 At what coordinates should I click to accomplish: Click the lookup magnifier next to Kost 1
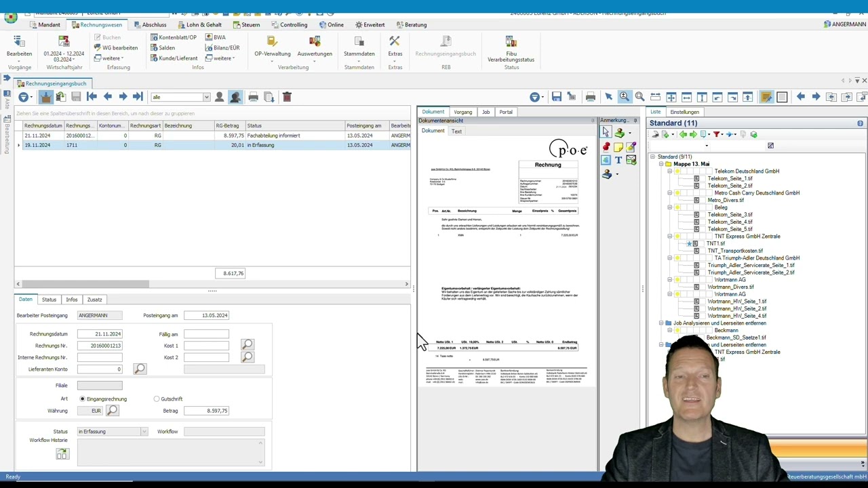coord(248,345)
